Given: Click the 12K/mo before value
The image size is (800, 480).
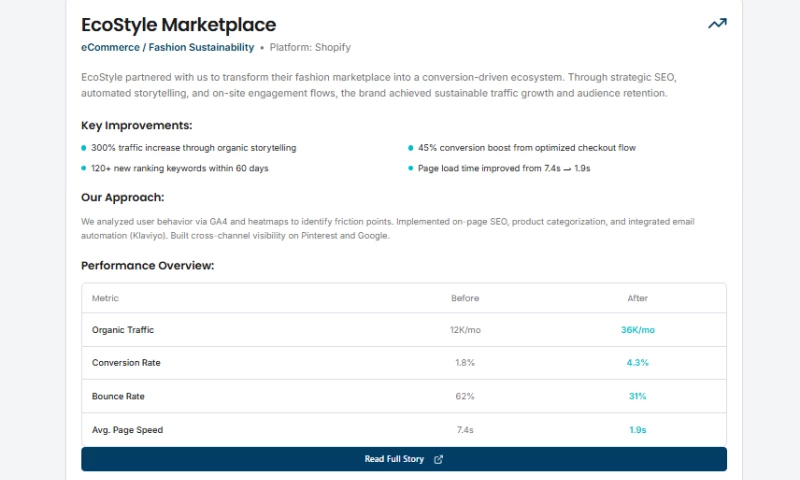Looking at the screenshot, I should [x=465, y=330].
